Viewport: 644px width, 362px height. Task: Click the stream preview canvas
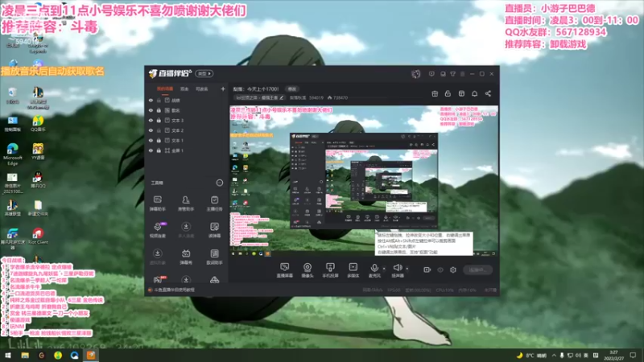click(x=364, y=181)
